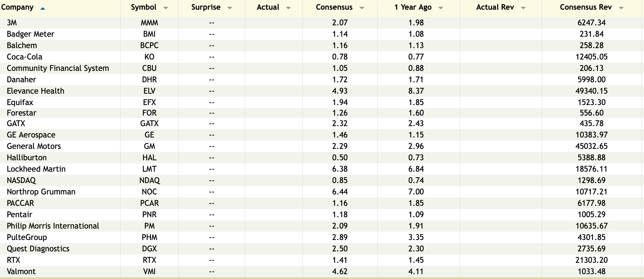Click the Surprise column sort arrow

coord(230,8)
